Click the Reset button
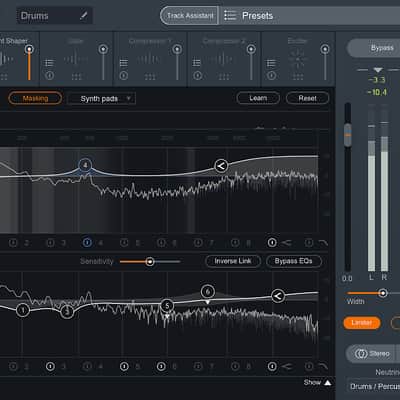Image resolution: width=400 pixels, height=400 pixels. pos(307,98)
